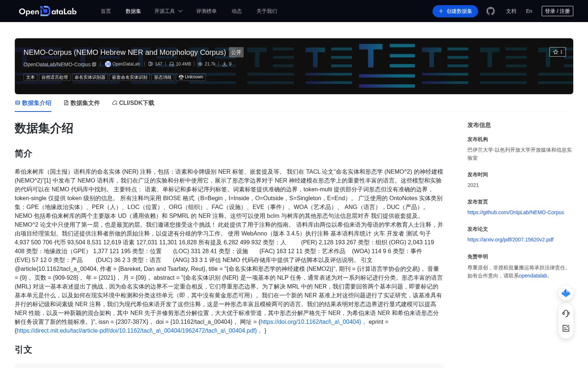
Task: Switch language to En
Action: click(529, 11)
